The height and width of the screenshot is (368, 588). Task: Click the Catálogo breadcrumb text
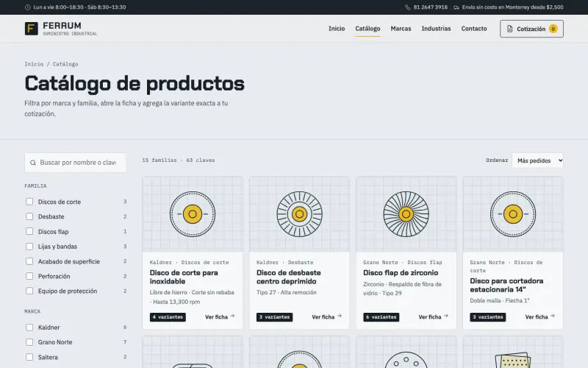tap(65, 64)
